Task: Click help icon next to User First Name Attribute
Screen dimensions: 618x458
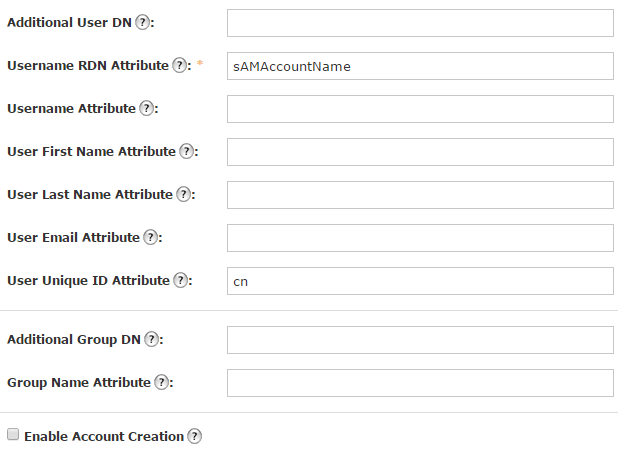Action: 186,151
